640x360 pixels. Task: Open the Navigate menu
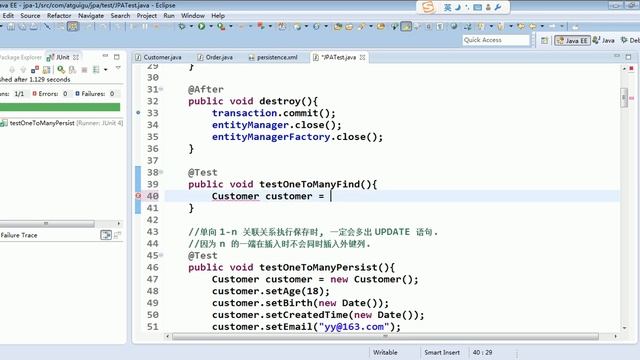pos(91,16)
